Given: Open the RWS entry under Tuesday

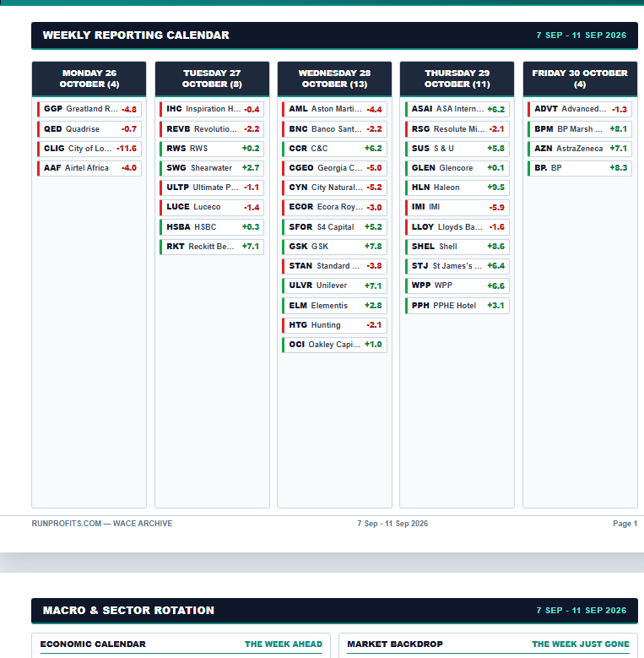Looking at the screenshot, I should coord(212,149).
